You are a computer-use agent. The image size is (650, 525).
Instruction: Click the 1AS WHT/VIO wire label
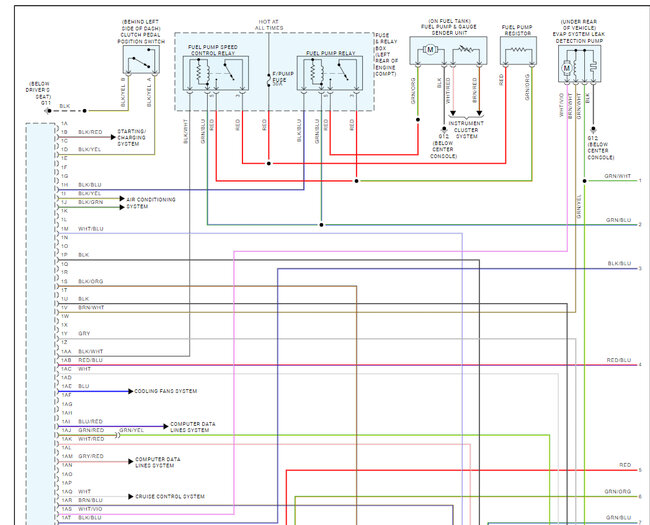tap(90, 509)
